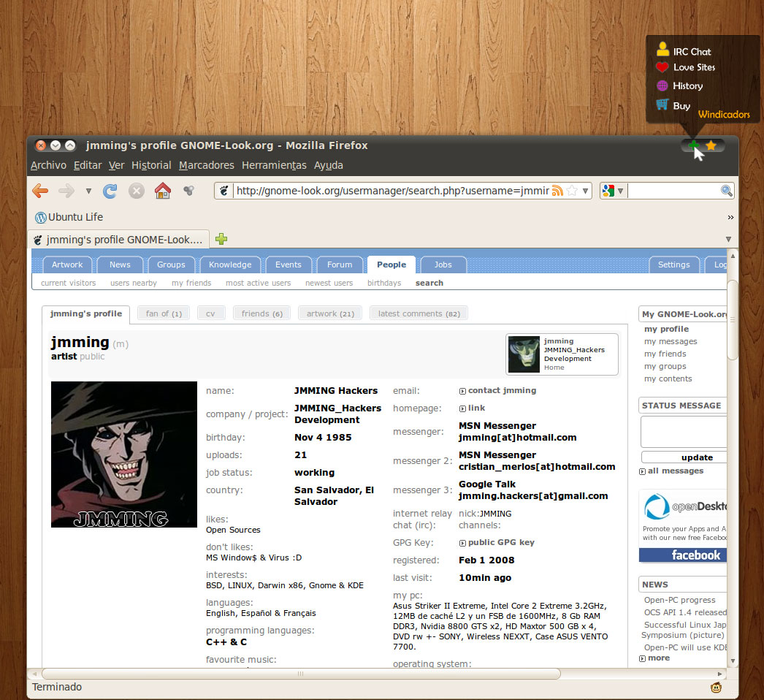Viewport: 764px width, 700px height.
Task: Open the cv profile tab
Action: coord(210,313)
